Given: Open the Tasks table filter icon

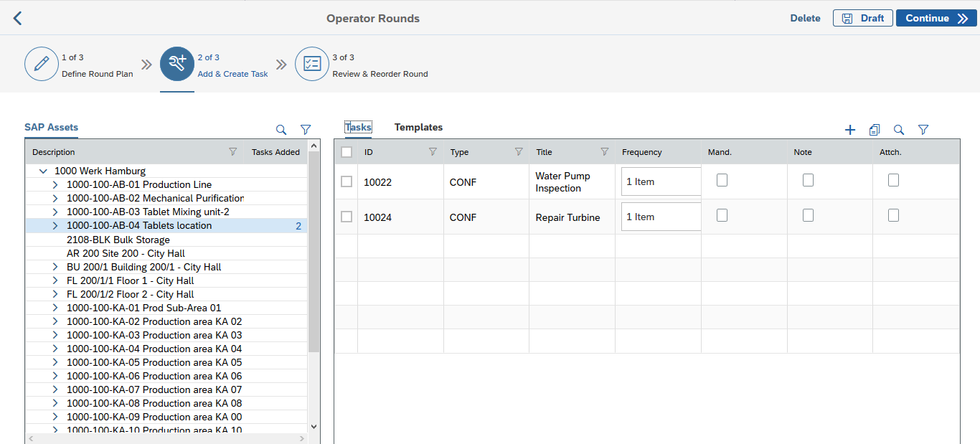Looking at the screenshot, I should click(x=923, y=130).
